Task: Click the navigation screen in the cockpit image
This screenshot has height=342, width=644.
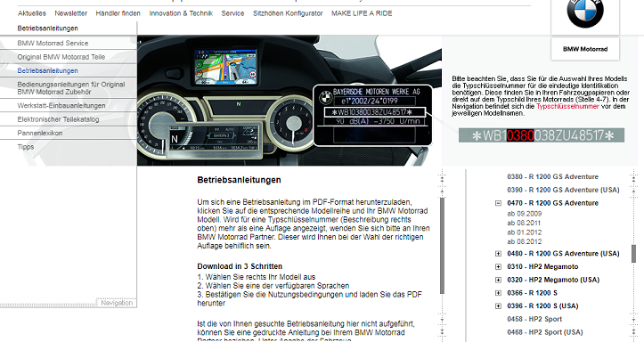Action: [226, 67]
